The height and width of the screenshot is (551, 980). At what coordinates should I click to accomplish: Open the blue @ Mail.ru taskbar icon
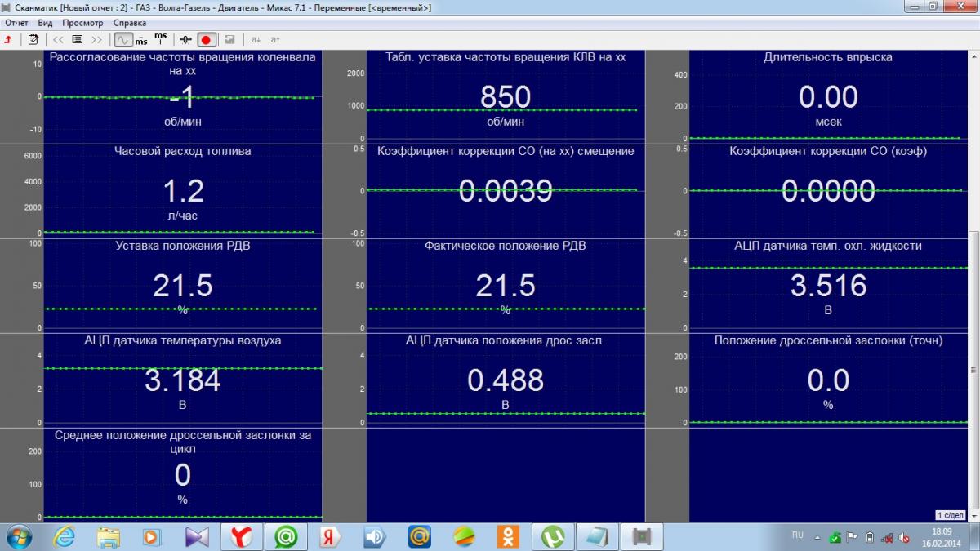tap(419, 536)
